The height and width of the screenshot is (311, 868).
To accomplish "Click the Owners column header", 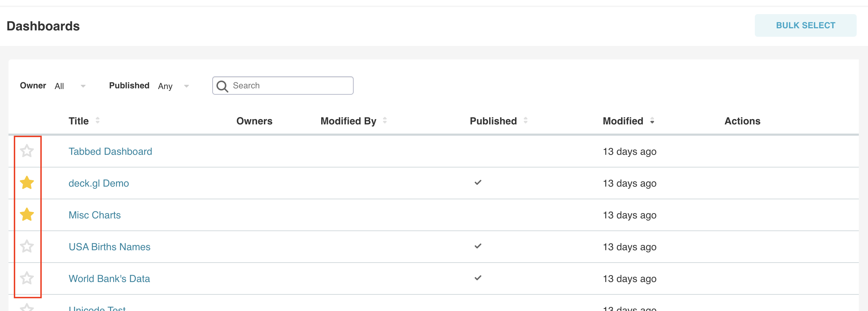I will click(x=254, y=121).
